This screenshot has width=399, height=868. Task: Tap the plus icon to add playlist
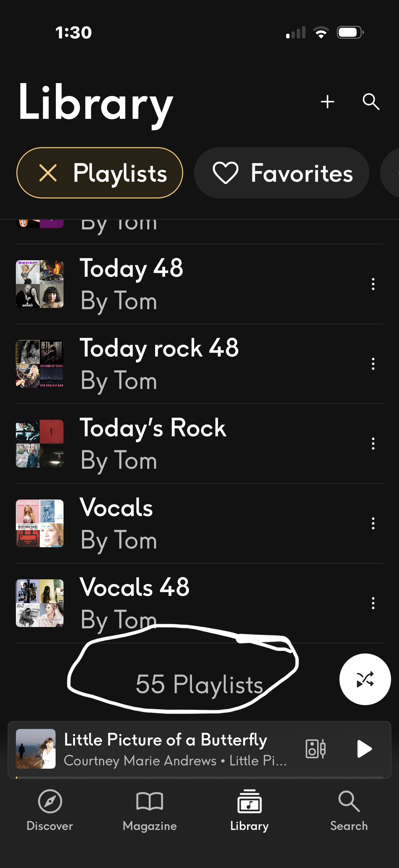coord(327,102)
